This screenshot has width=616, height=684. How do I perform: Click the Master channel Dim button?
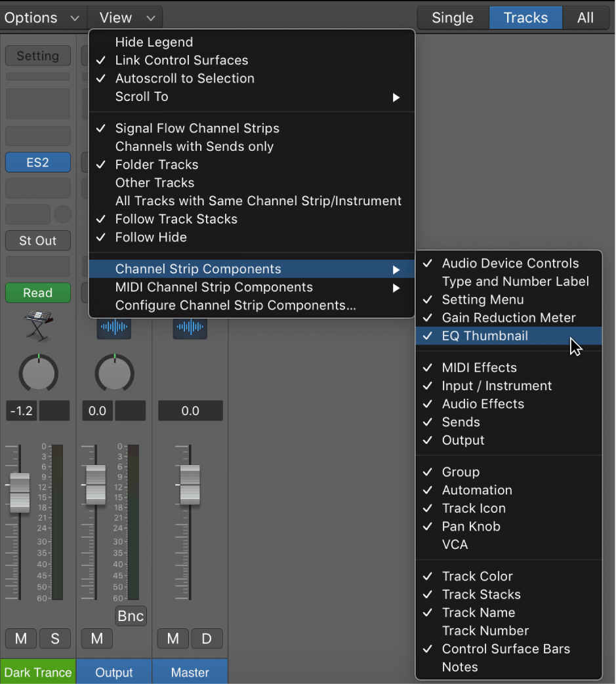(207, 638)
